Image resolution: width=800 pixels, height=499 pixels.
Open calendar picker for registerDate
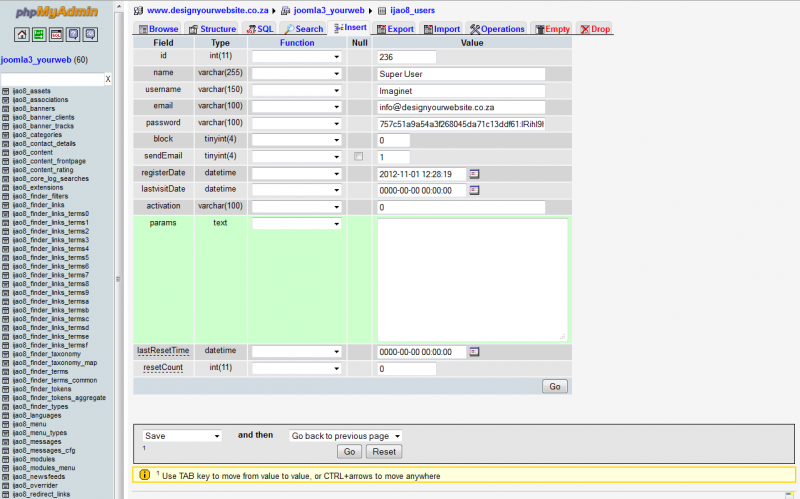pyautogui.click(x=474, y=174)
